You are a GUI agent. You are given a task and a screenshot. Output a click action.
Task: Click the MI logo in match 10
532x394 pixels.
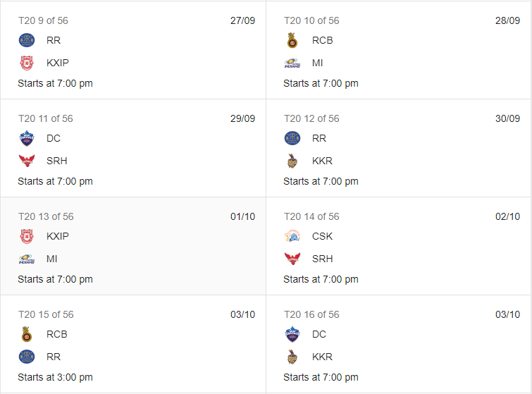click(x=292, y=63)
